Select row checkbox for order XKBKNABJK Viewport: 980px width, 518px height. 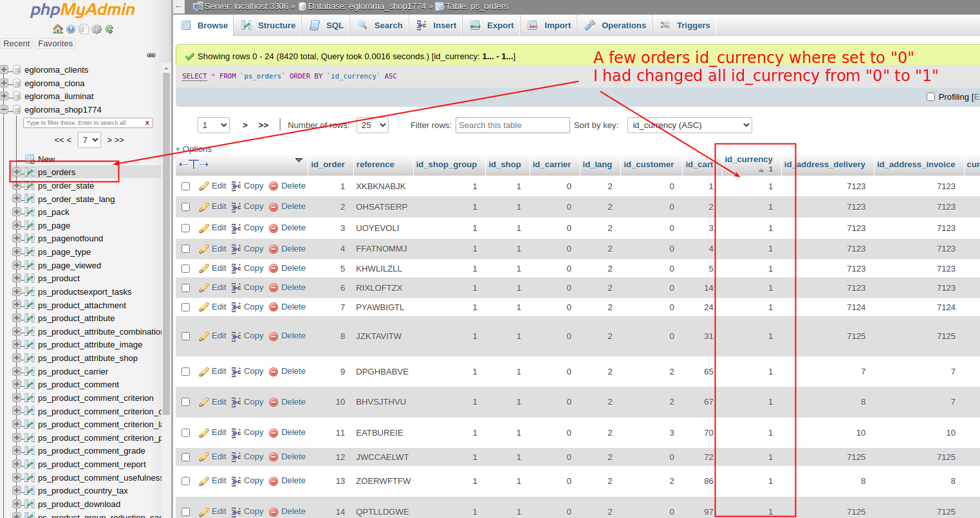pyautogui.click(x=186, y=186)
